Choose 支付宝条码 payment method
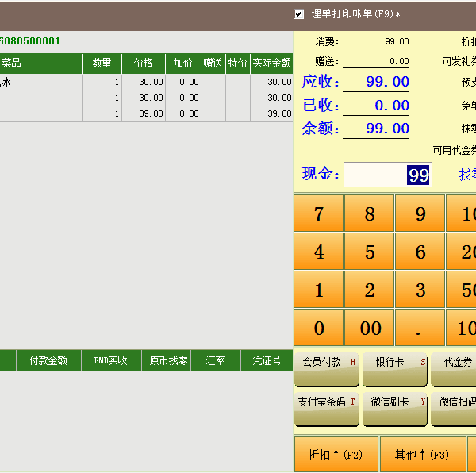 (327, 409)
